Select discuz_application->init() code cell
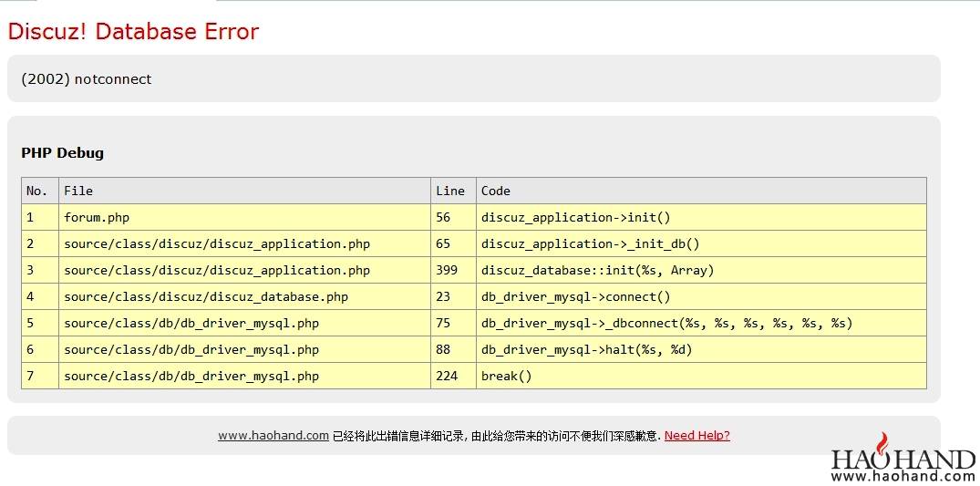 [x=701, y=218]
